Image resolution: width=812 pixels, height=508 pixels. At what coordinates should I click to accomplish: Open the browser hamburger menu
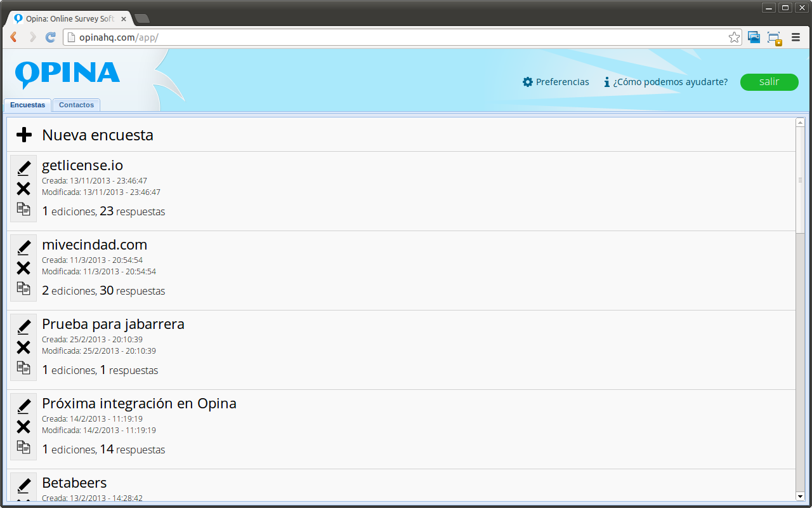click(796, 37)
